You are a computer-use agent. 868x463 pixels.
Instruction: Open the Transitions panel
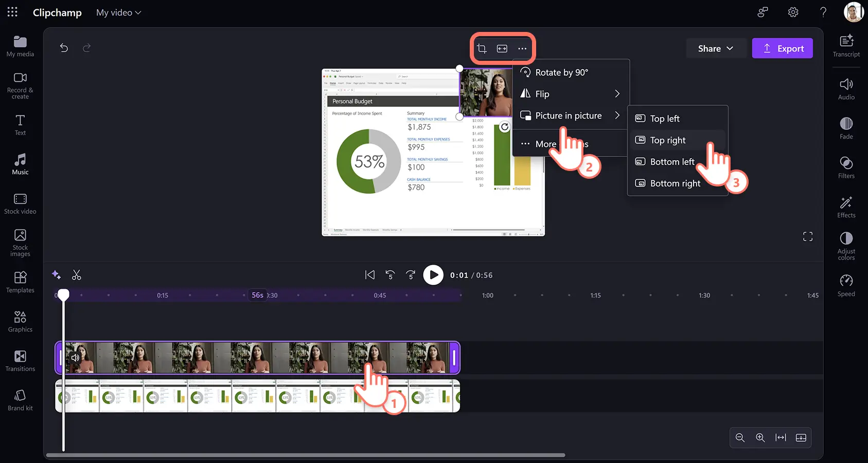(x=20, y=362)
